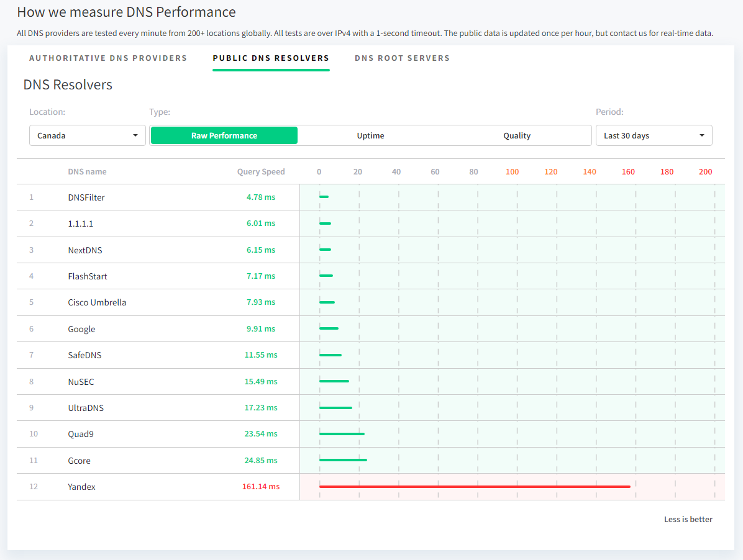Image resolution: width=743 pixels, height=560 pixels.
Task: Open the Period dropdown showing Last 30 days
Action: (654, 135)
